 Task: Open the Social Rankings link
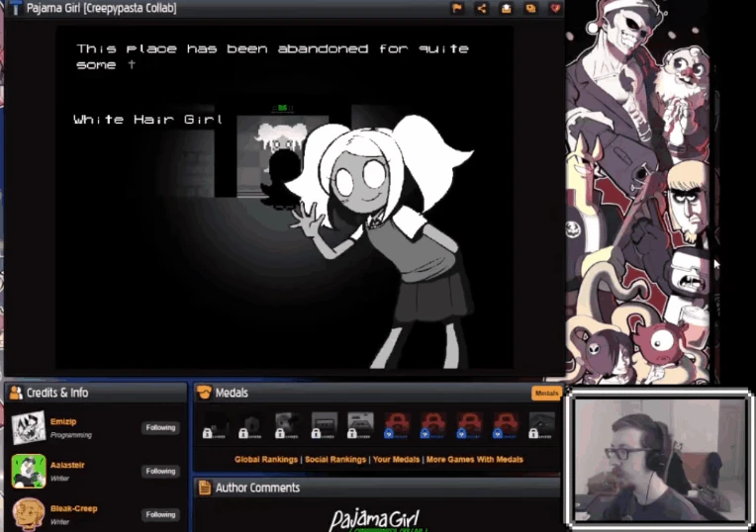pyautogui.click(x=334, y=460)
